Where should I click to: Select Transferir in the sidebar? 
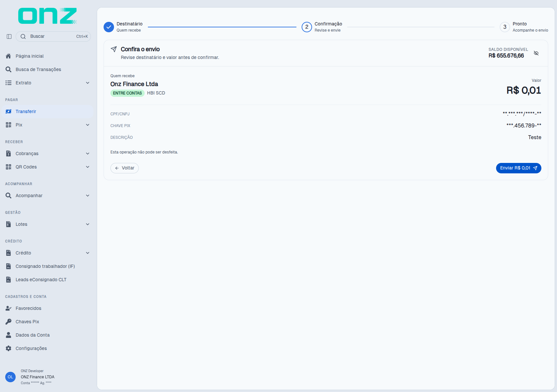(48, 111)
